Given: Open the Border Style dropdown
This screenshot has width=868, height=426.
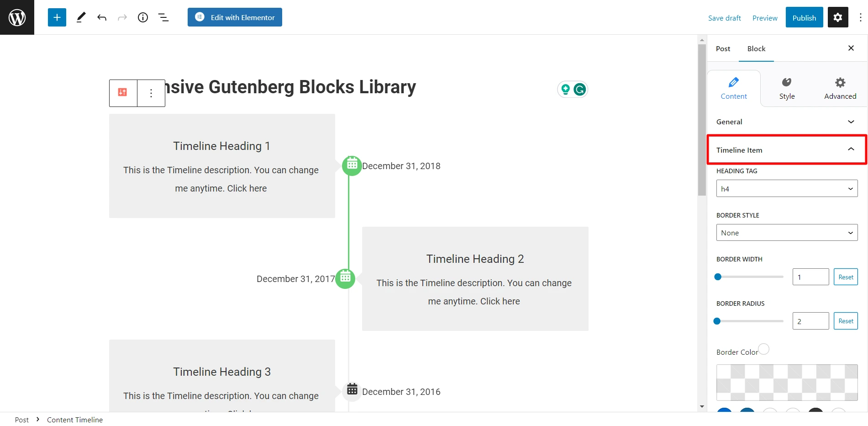Looking at the screenshot, I should (787, 233).
